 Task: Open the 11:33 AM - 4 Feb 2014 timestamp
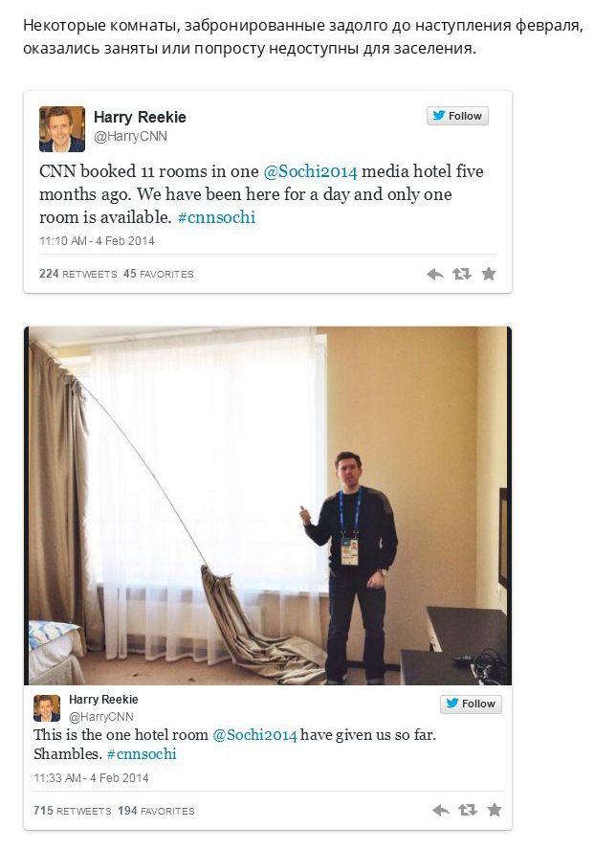pyautogui.click(x=91, y=778)
